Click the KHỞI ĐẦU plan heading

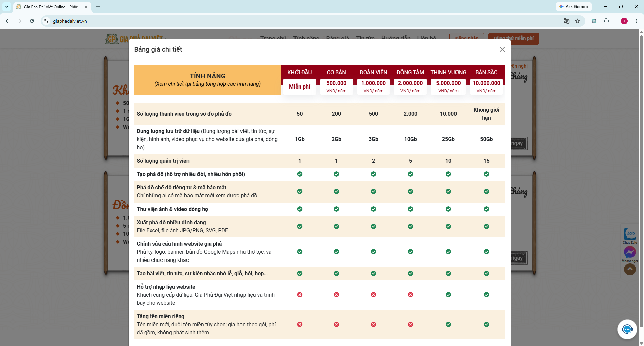pos(300,72)
